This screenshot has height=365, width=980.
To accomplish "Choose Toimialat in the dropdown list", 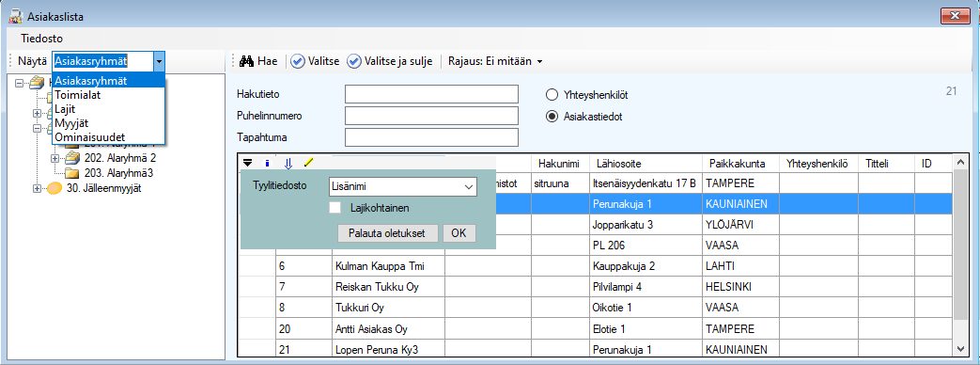I will tap(109, 95).
